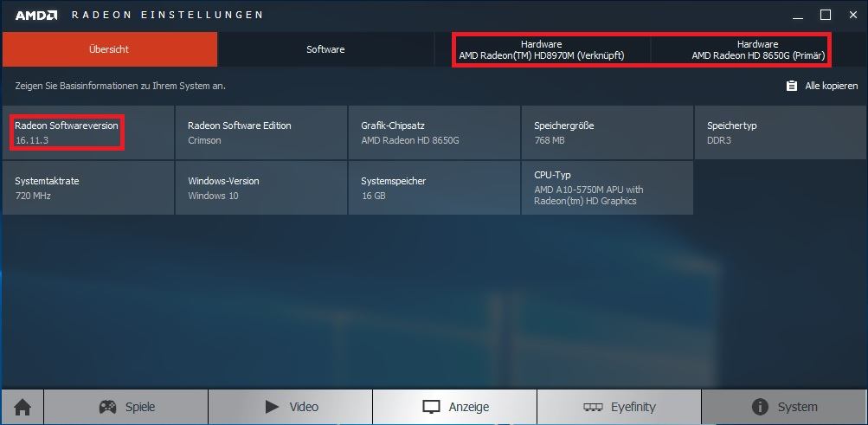Switch to the Software tab
This screenshot has height=425, width=868.
click(x=325, y=49)
